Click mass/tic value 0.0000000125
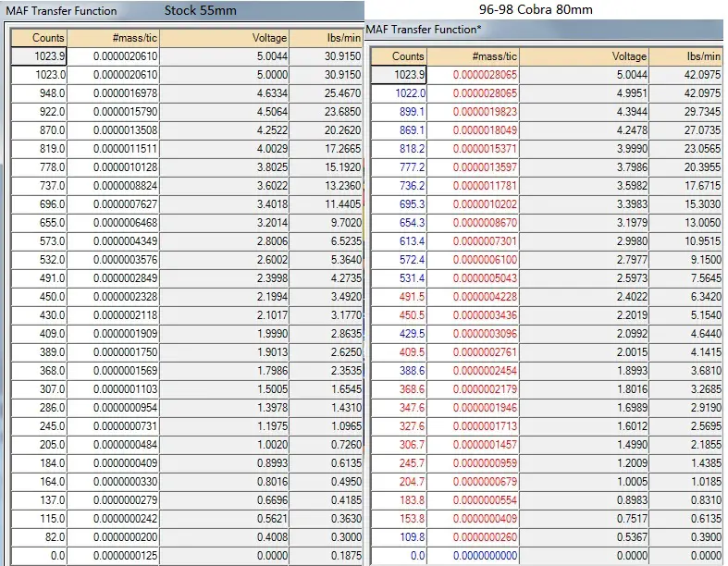This screenshot has height=566, width=728. click(113, 556)
